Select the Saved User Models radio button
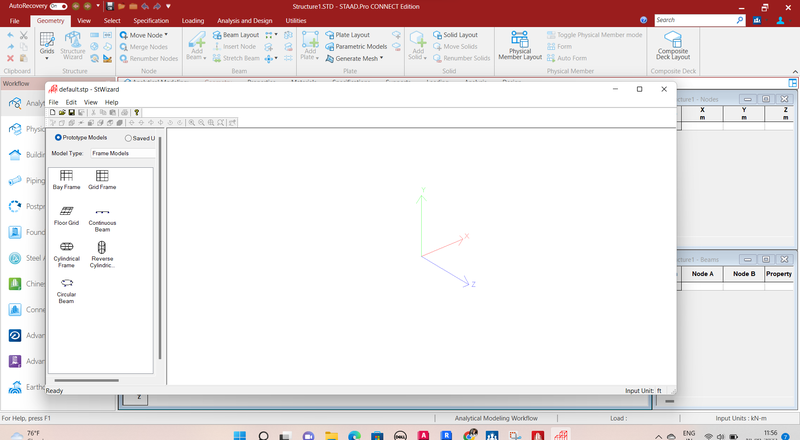Screen dimensions: 800x440 coord(128,138)
